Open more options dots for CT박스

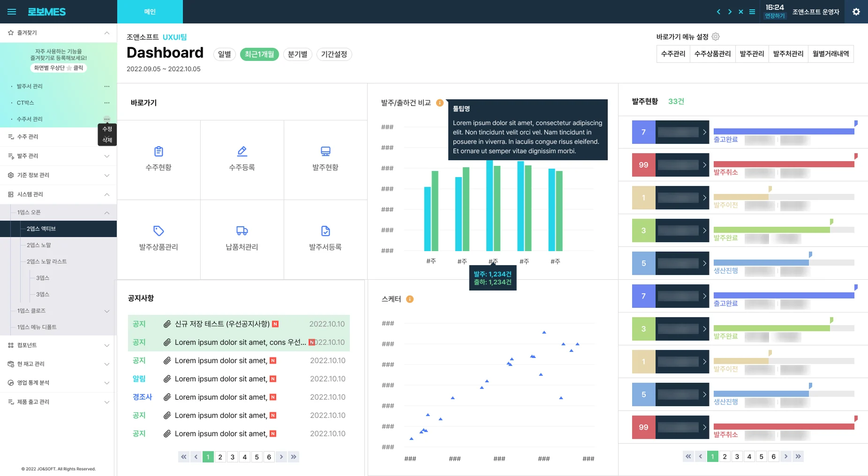pyautogui.click(x=107, y=103)
